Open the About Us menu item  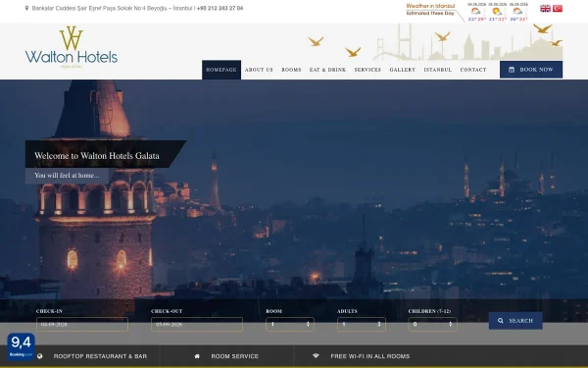pyautogui.click(x=259, y=70)
